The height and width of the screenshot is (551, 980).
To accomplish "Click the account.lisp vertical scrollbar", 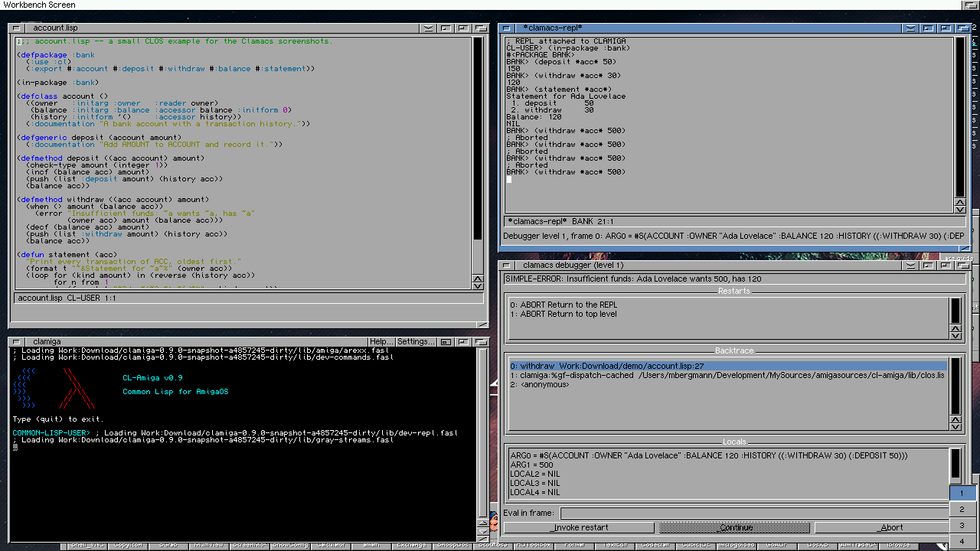I will click(x=478, y=155).
